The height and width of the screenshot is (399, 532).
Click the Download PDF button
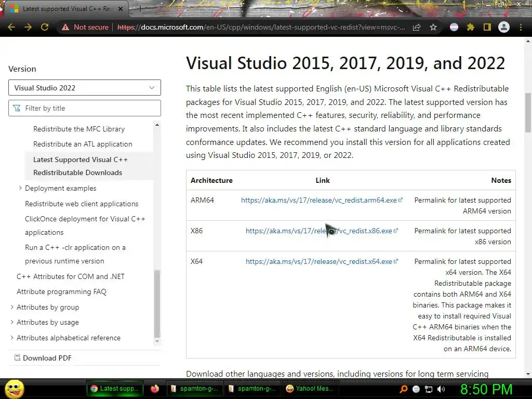click(43, 358)
